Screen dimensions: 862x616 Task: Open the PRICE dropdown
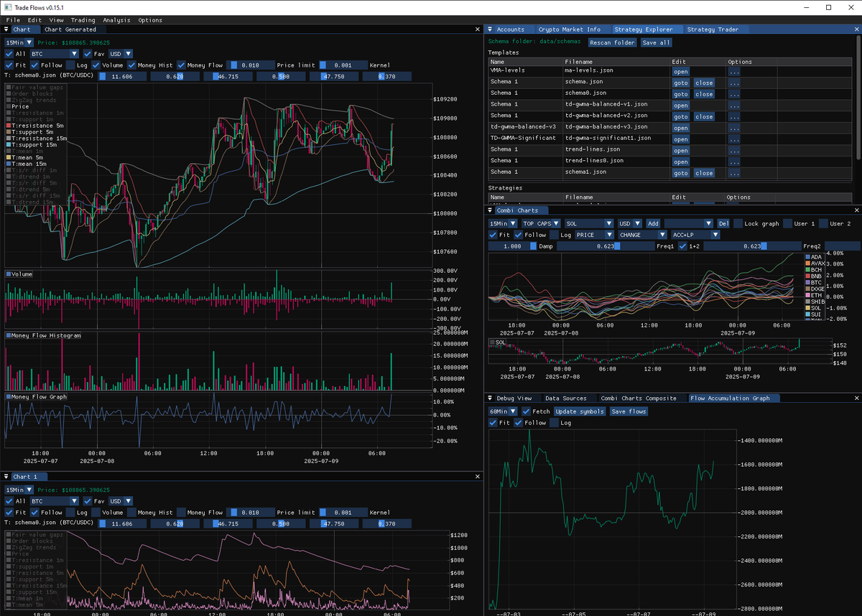(x=595, y=235)
